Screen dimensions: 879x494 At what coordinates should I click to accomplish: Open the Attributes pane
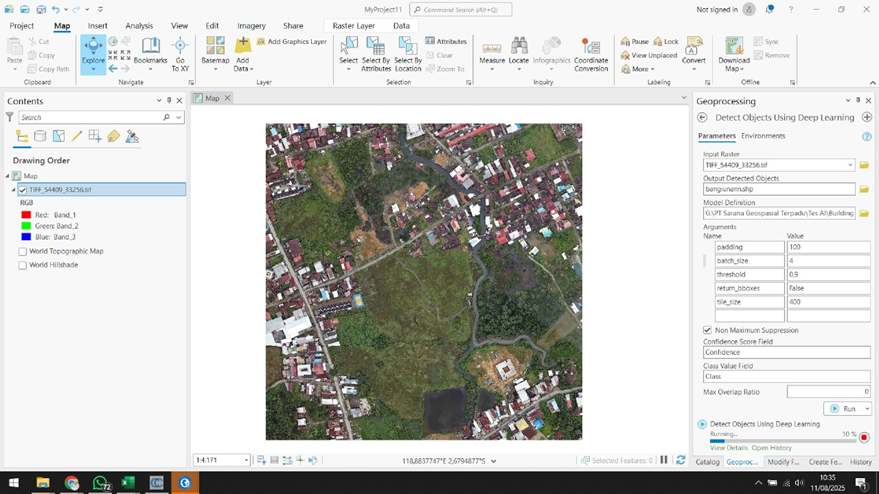click(x=446, y=41)
